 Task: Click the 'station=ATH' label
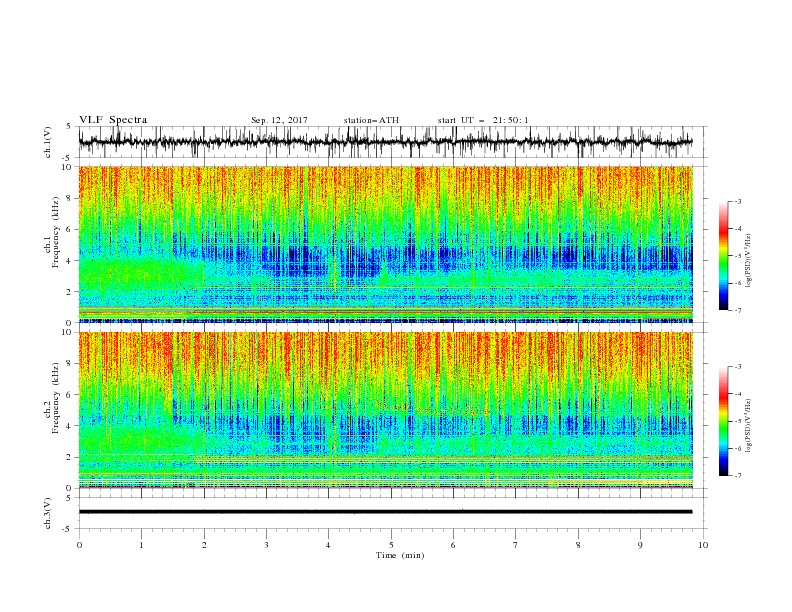click(371, 120)
